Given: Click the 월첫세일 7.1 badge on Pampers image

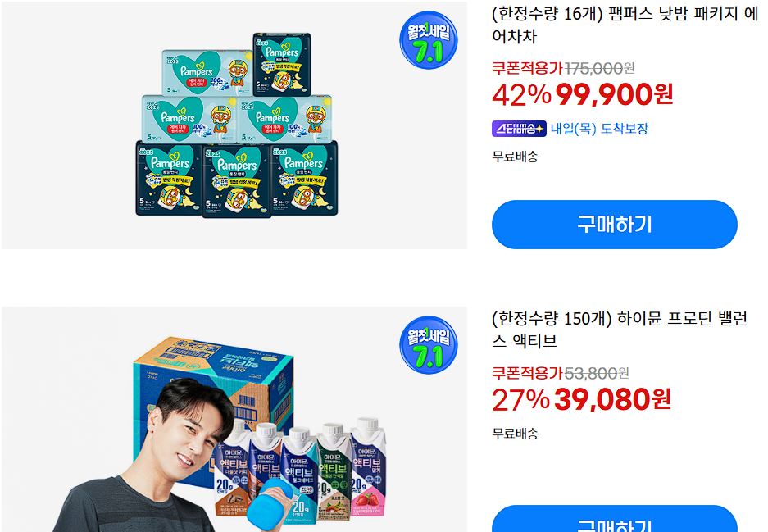Looking at the screenshot, I should [x=429, y=40].
